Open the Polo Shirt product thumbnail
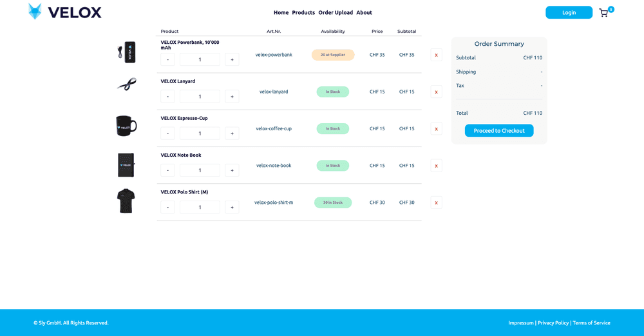The width and height of the screenshot is (644, 336). pyautogui.click(x=126, y=201)
